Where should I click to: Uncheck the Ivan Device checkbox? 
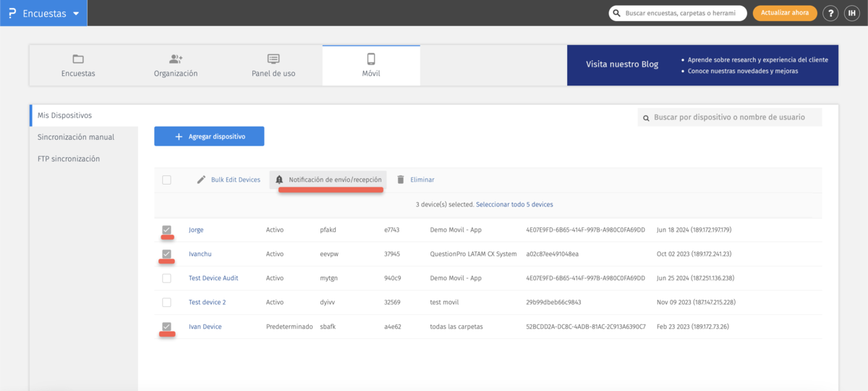(x=167, y=327)
